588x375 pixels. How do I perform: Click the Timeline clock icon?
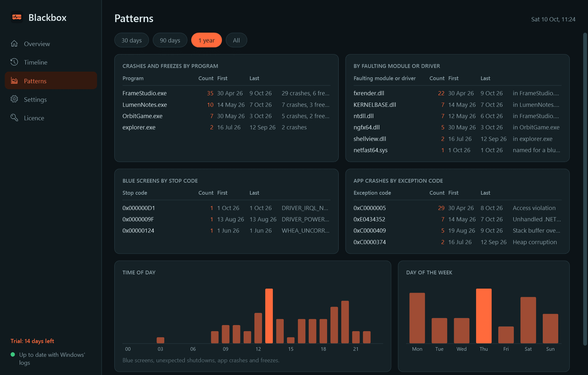[x=14, y=62]
